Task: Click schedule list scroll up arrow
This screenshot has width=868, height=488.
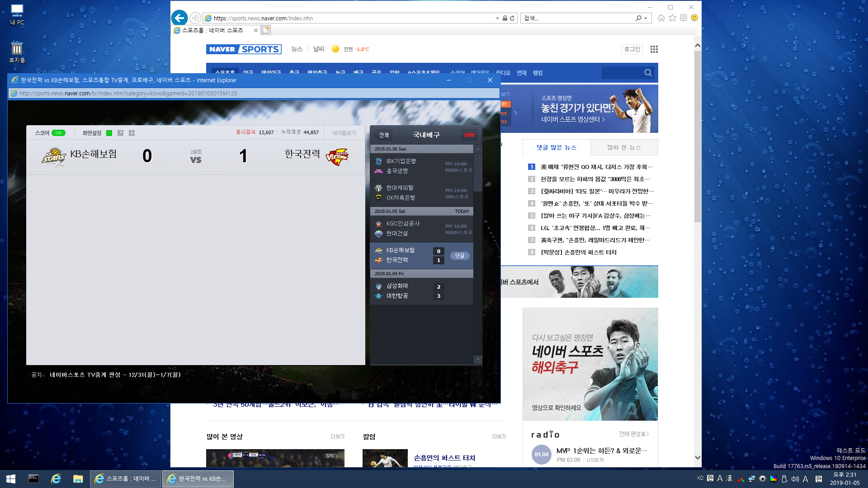Action: pos(478,149)
